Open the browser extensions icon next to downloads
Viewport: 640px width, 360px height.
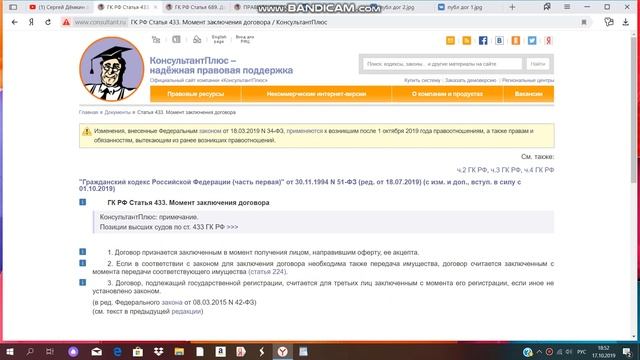(x=609, y=22)
